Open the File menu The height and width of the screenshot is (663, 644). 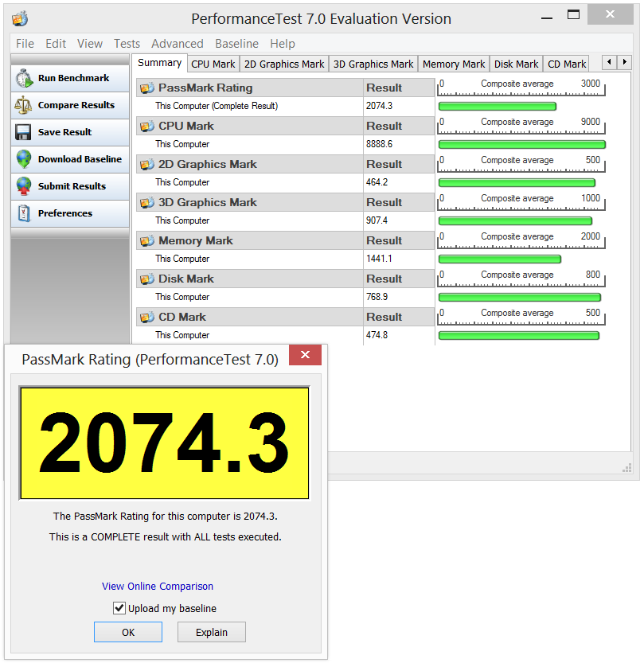point(25,44)
